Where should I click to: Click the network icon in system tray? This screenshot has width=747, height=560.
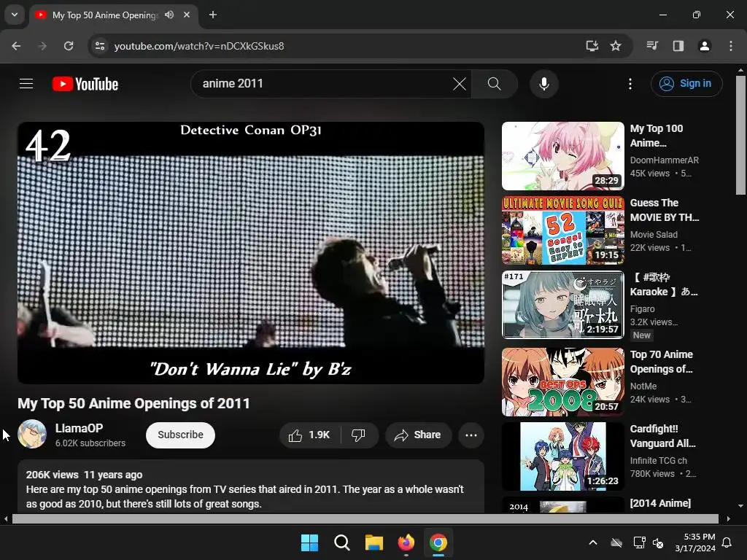tap(639, 542)
